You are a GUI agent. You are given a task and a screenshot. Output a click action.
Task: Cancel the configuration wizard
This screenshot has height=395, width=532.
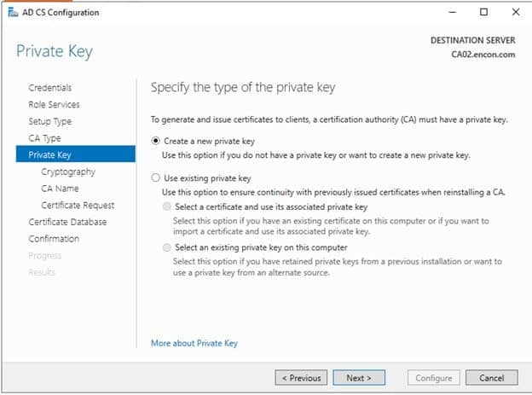point(492,378)
